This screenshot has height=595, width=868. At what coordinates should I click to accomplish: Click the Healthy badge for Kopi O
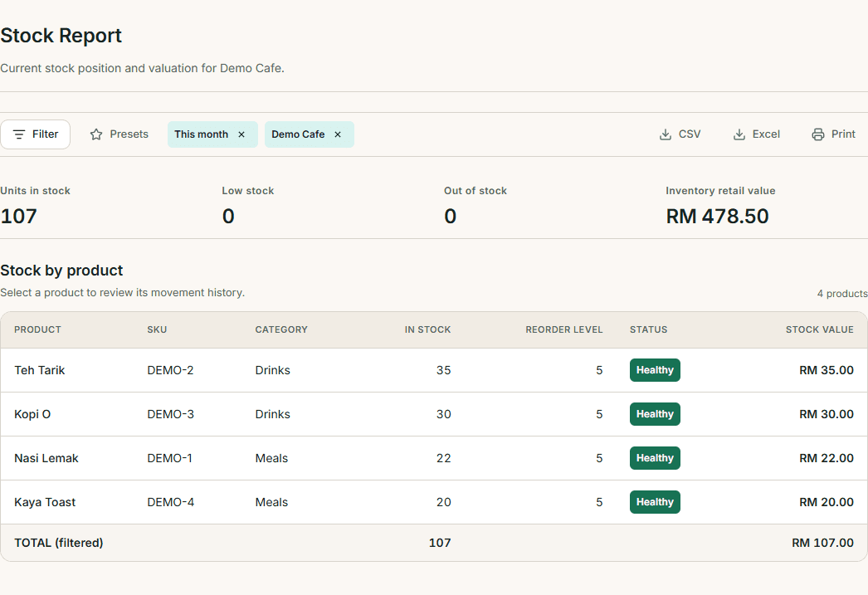655,415
